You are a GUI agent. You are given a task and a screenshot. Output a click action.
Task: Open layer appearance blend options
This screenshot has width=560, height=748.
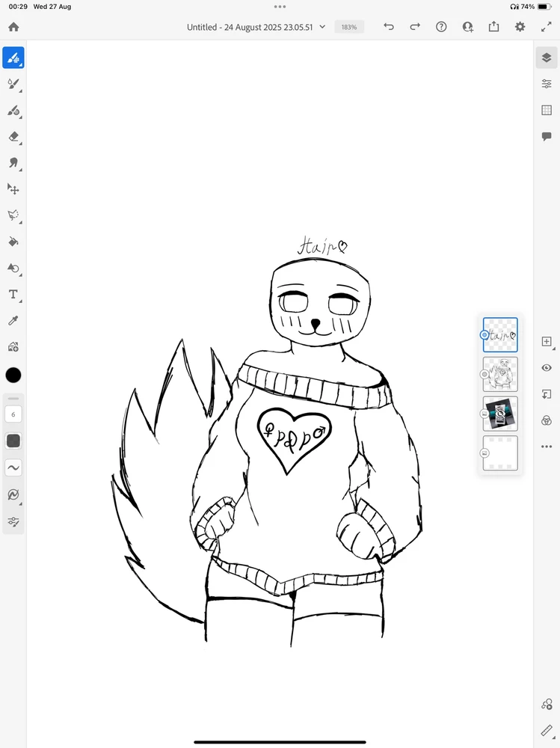547,420
